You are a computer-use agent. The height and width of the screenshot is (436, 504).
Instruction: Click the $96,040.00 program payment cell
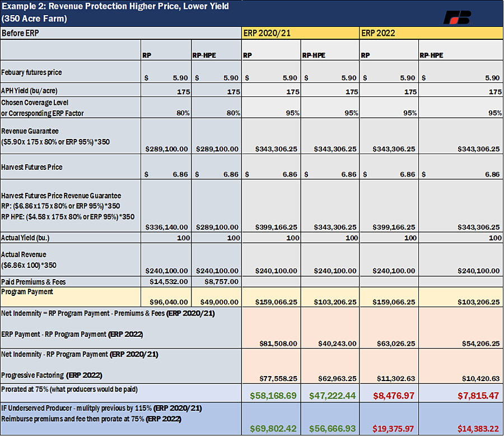[166, 296]
